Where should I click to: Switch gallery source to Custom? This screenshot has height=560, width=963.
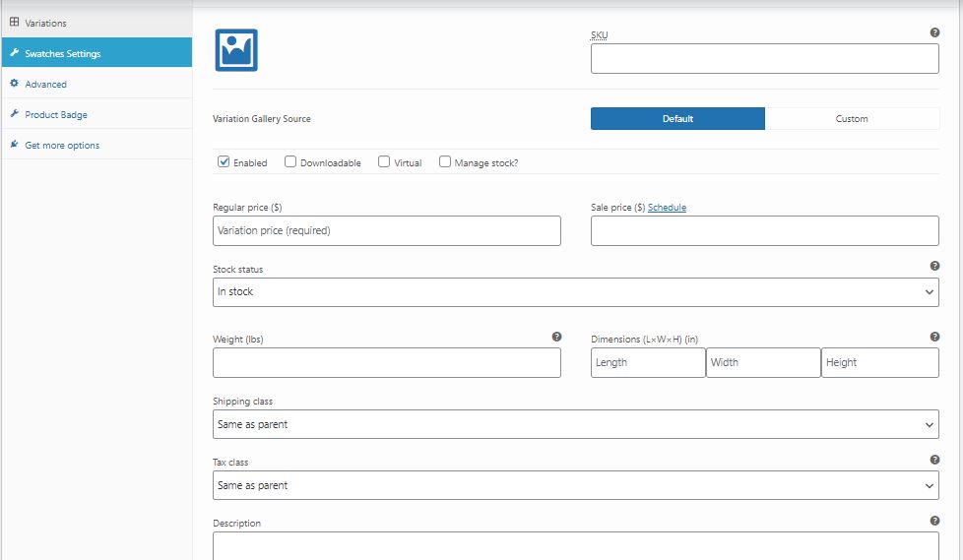[852, 118]
